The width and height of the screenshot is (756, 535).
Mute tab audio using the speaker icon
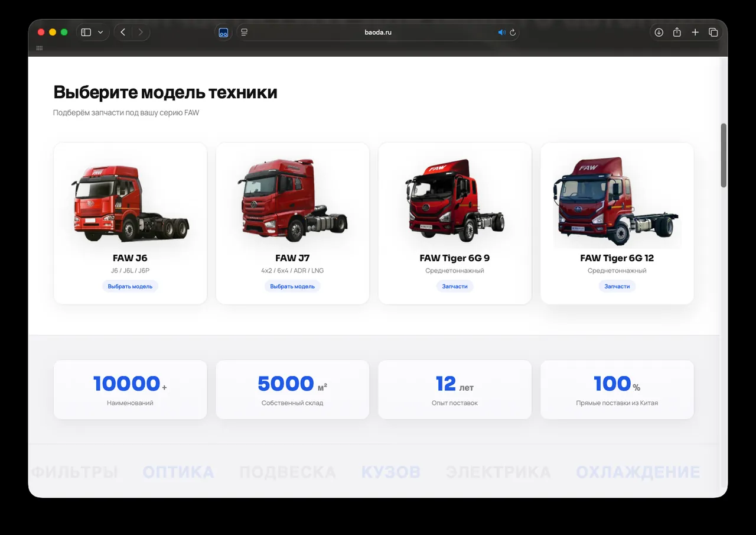(501, 33)
